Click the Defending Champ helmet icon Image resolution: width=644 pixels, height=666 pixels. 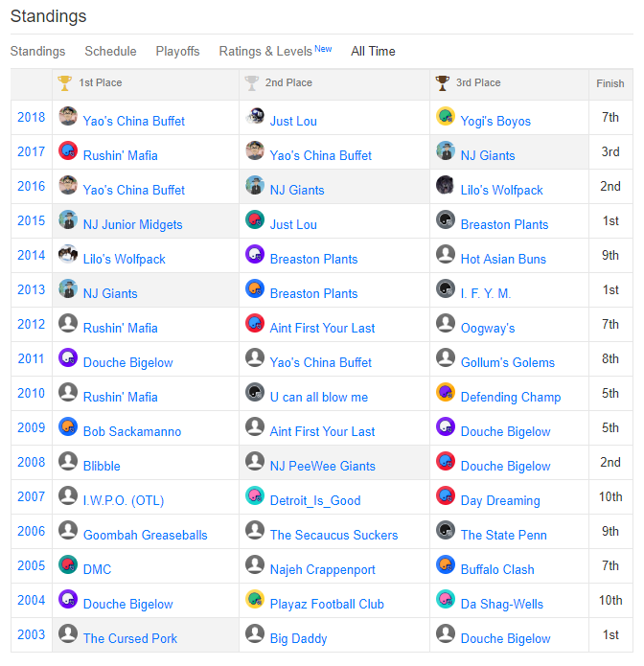[x=446, y=392]
